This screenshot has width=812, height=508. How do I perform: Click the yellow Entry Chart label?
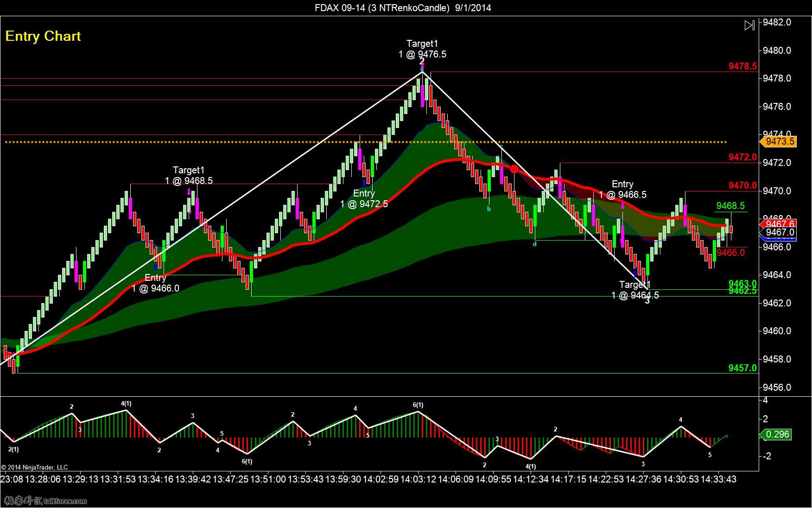coord(43,36)
